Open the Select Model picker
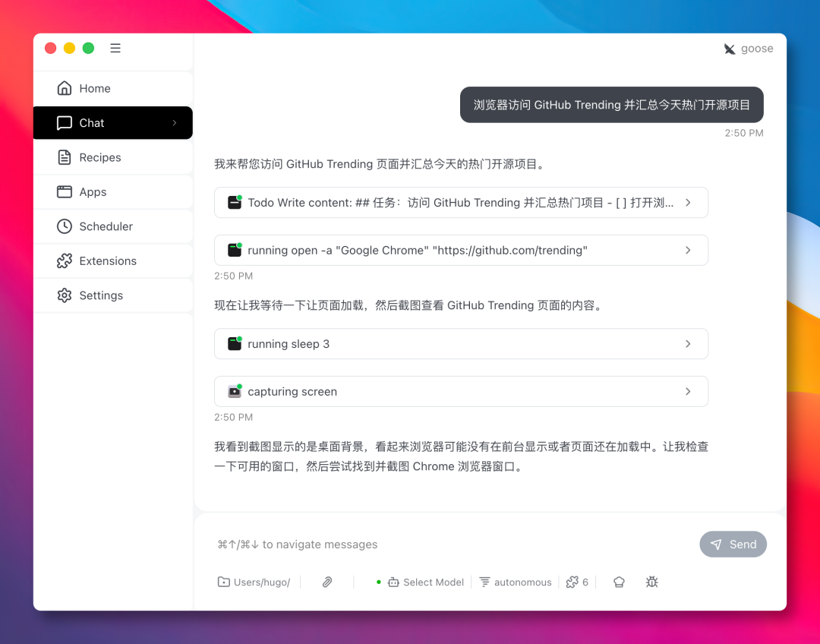The height and width of the screenshot is (644, 820). click(x=426, y=582)
